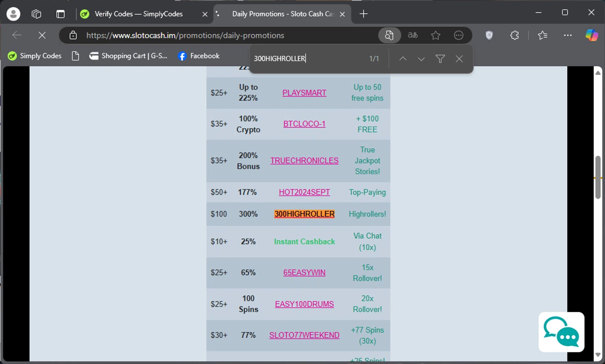
Task: Stop loading the page
Action: [x=42, y=35]
